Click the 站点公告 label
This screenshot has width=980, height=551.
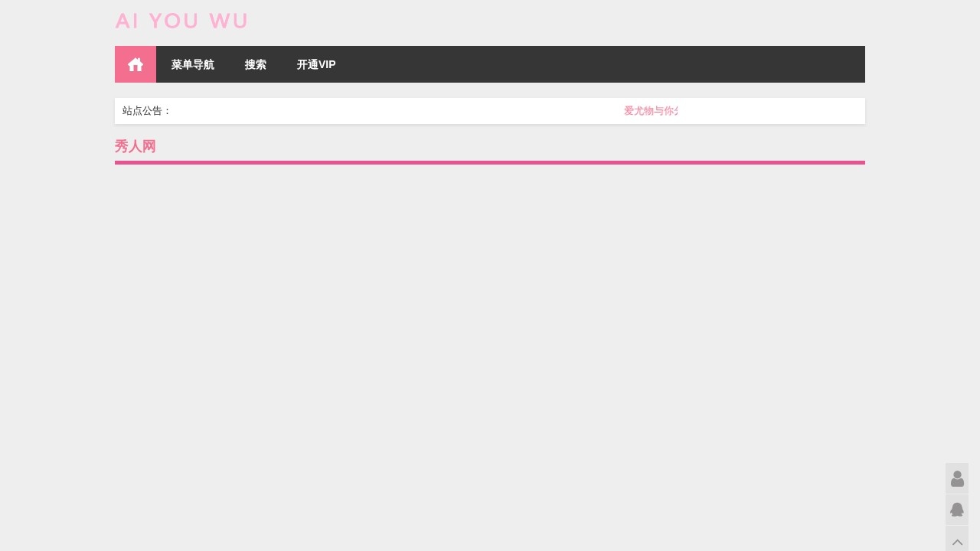147,111
